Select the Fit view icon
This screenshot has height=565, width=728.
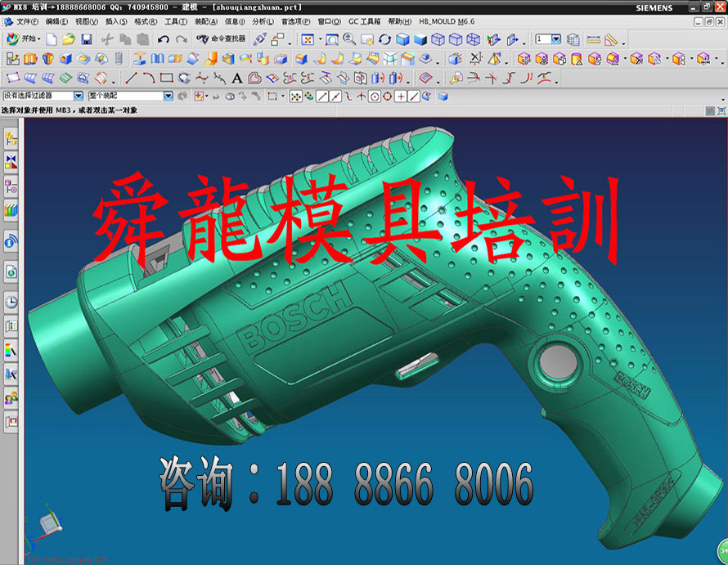pos(308,39)
